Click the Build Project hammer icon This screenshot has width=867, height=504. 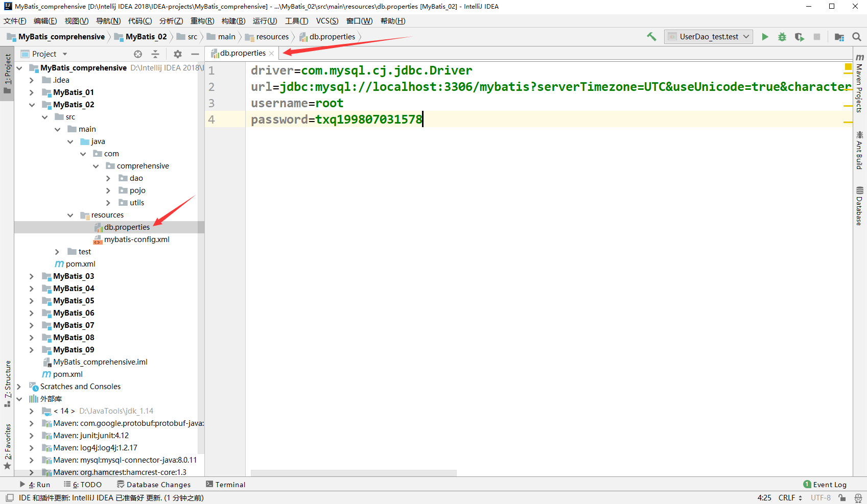click(651, 37)
